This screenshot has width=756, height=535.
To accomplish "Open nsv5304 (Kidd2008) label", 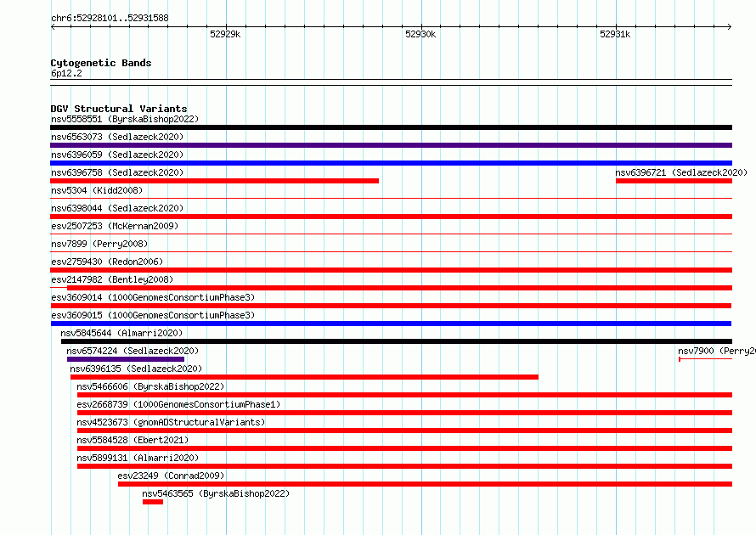I will [x=97, y=190].
